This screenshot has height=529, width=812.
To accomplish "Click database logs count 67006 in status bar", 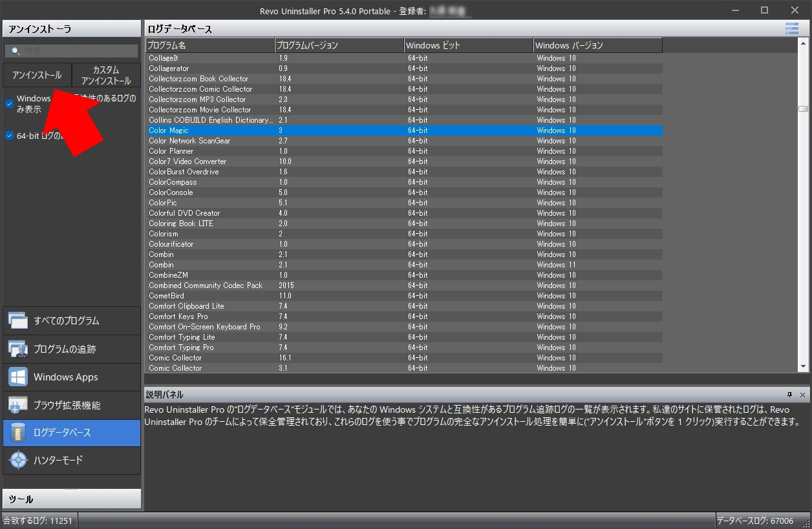I will pos(755,521).
